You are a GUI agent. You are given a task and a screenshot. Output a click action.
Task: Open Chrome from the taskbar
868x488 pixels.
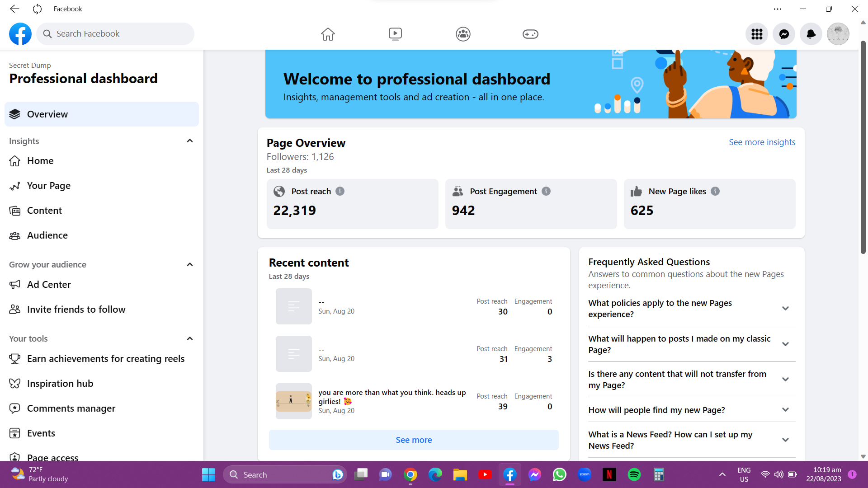(410, 474)
